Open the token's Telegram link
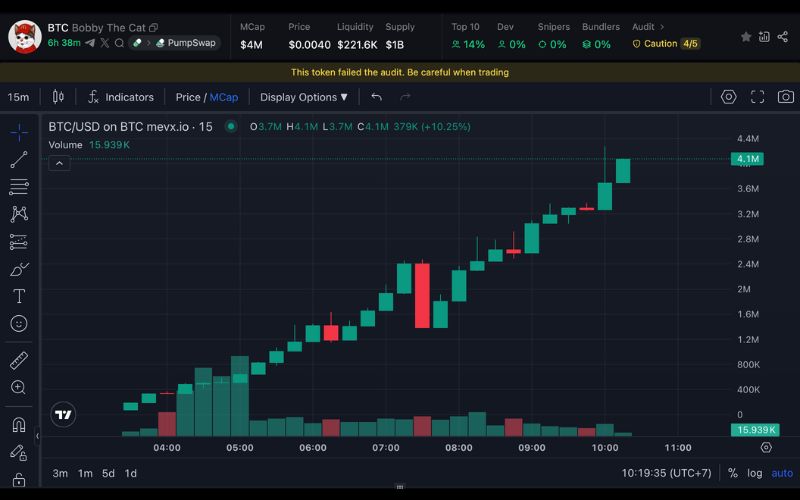The image size is (800, 500). (x=90, y=43)
